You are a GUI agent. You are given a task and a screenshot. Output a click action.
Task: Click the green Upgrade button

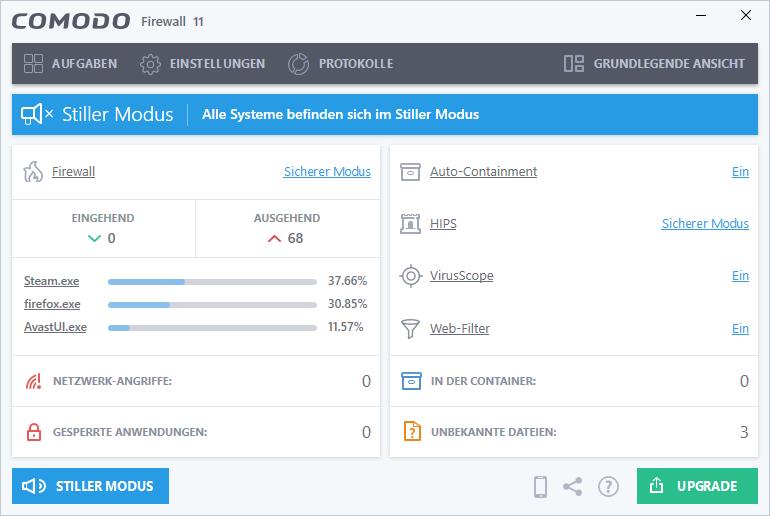695,486
